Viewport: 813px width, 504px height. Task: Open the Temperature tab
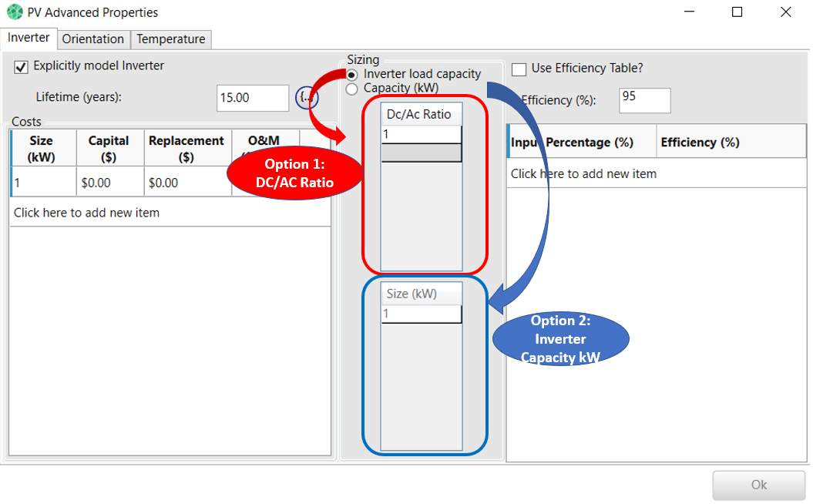[170, 39]
